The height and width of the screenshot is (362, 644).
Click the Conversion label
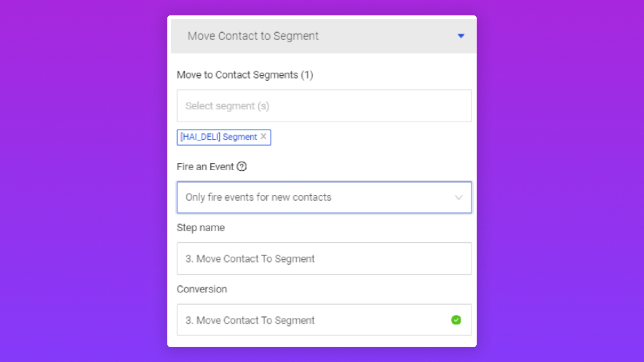[202, 289]
